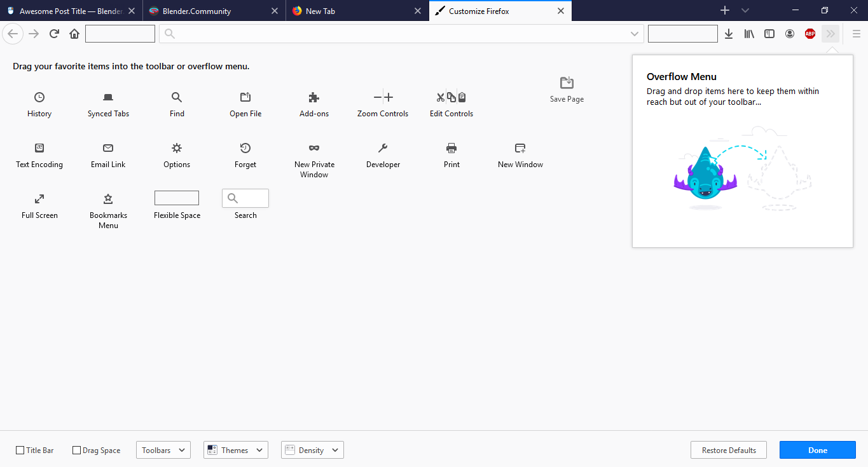Open the Library icon in toolbar
Viewport: 868px width, 467px height.
click(749, 34)
